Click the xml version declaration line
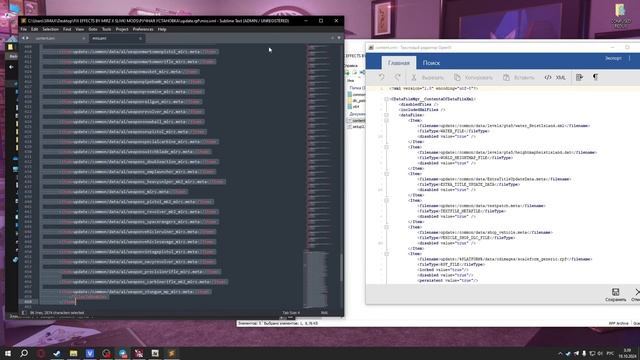Image resolution: width=640 pixels, height=360 pixels. point(433,88)
